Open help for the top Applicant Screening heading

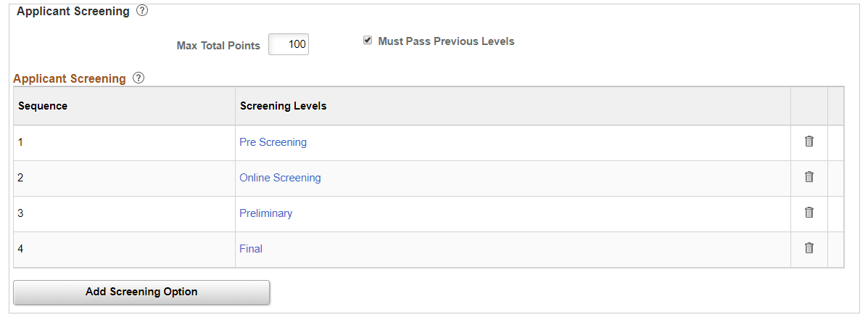coord(142,10)
